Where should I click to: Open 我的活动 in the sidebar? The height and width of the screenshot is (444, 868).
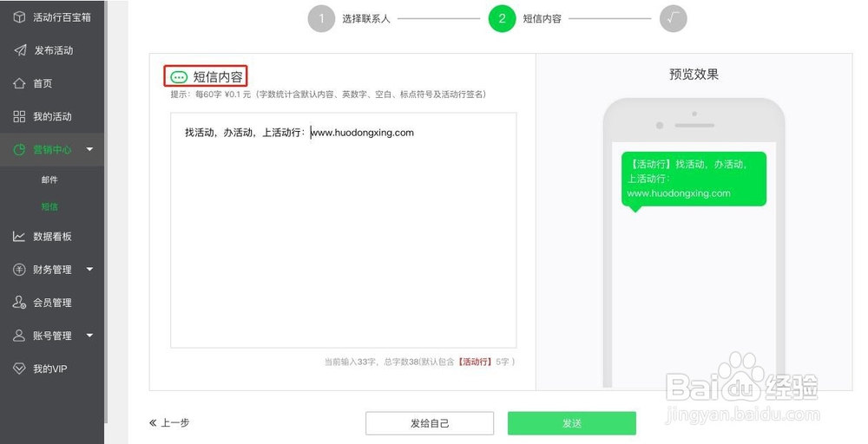click(52, 117)
